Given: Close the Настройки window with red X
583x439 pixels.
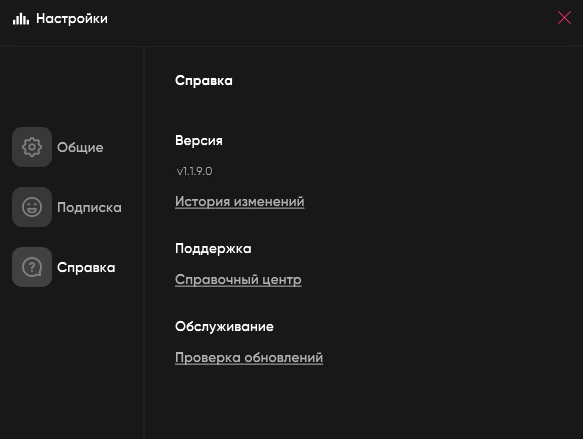Looking at the screenshot, I should point(564,17).
